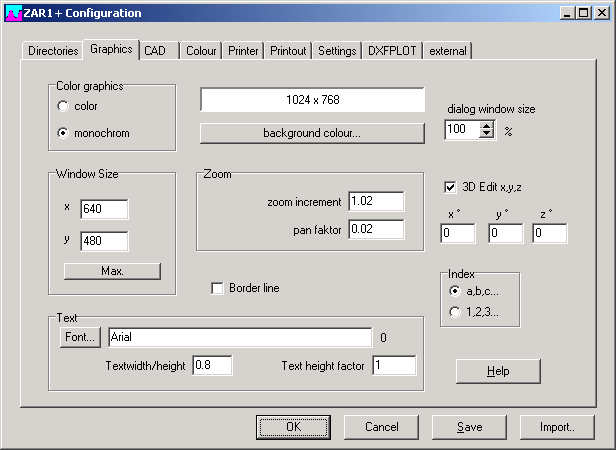Viewport: 616px width, 450px height.
Task: Choose the 1,2,3... index option
Action: [x=457, y=312]
